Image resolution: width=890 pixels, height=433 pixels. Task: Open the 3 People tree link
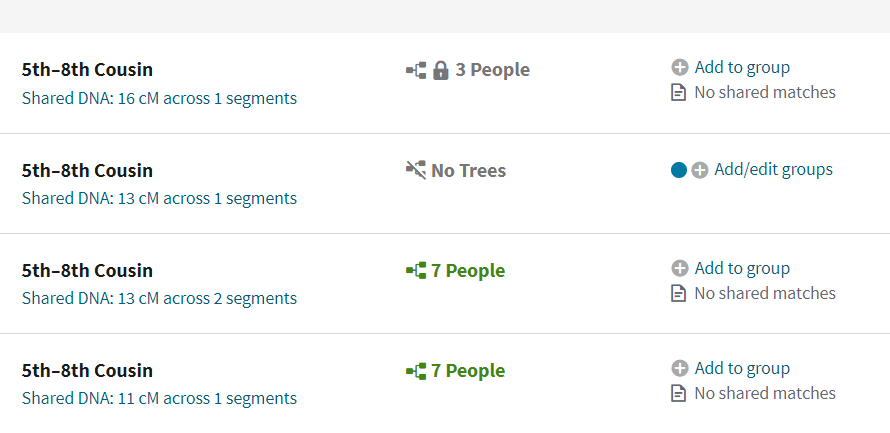point(492,70)
